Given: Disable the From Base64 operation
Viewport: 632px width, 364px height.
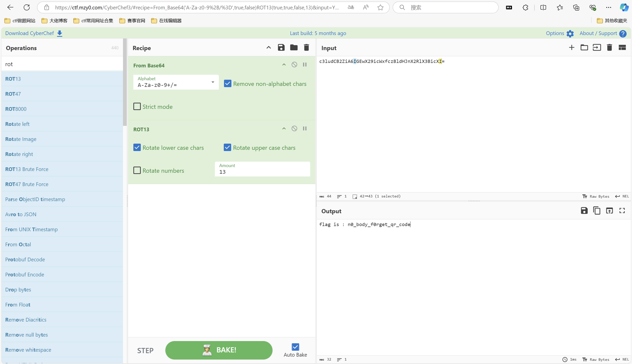Looking at the screenshot, I should click(294, 64).
